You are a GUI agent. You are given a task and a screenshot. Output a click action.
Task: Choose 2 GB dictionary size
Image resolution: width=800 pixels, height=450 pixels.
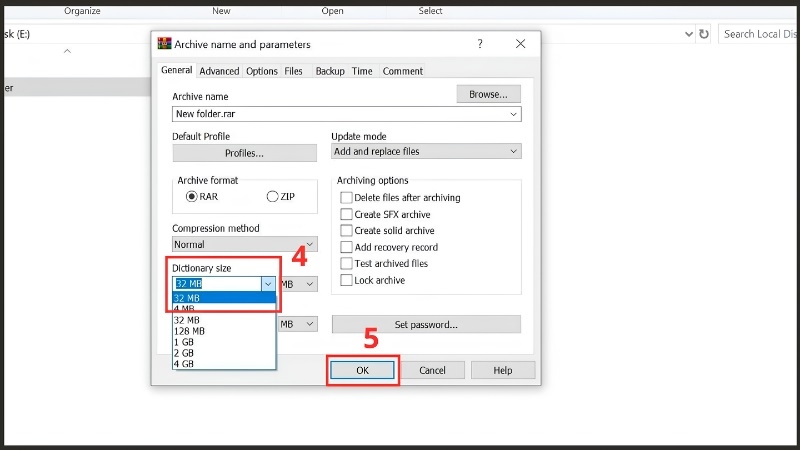point(224,353)
